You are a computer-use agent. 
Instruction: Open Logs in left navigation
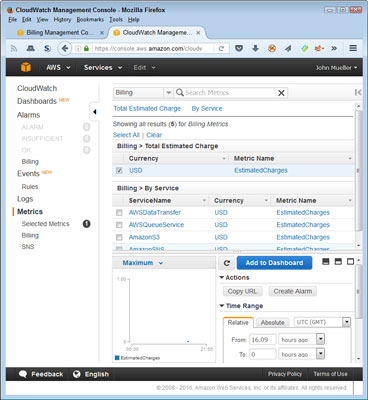coord(25,199)
